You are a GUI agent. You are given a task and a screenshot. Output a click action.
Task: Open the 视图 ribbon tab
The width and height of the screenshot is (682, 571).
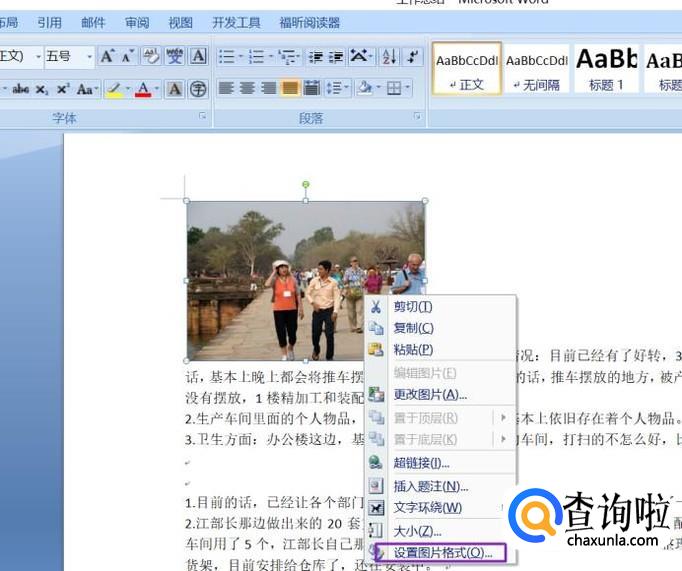point(181,23)
